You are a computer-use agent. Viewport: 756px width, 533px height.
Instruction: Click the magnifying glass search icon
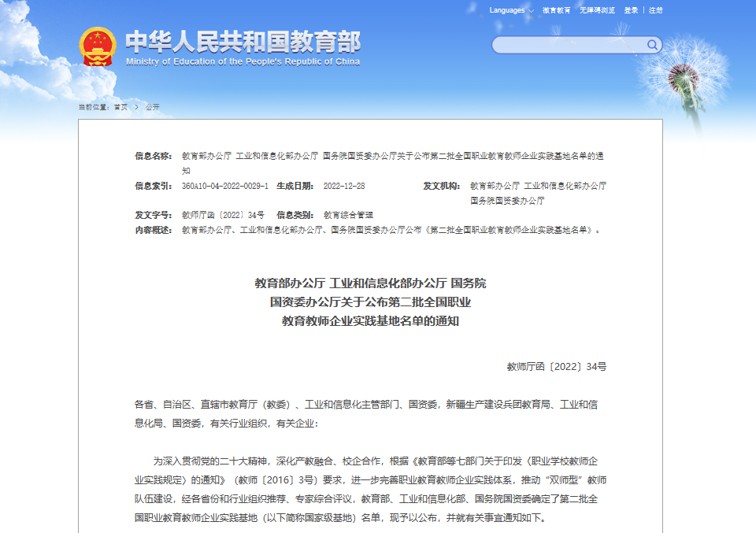coord(652,45)
